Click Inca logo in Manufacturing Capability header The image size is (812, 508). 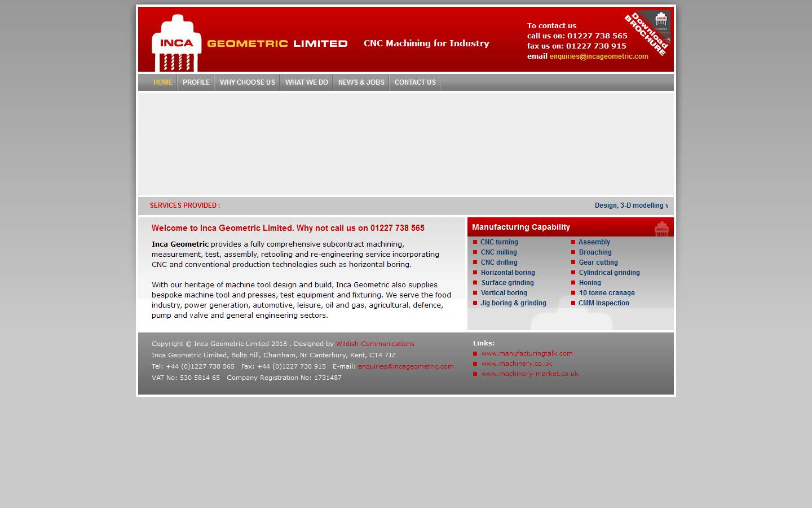pyautogui.click(x=661, y=228)
